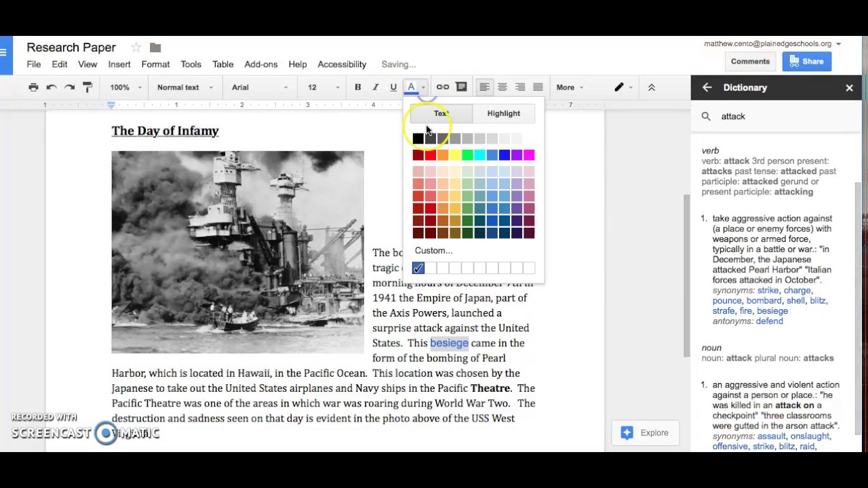The width and height of the screenshot is (868, 488).
Task: Pick the bright green color swatch
Action: click(x=467, y=156)
